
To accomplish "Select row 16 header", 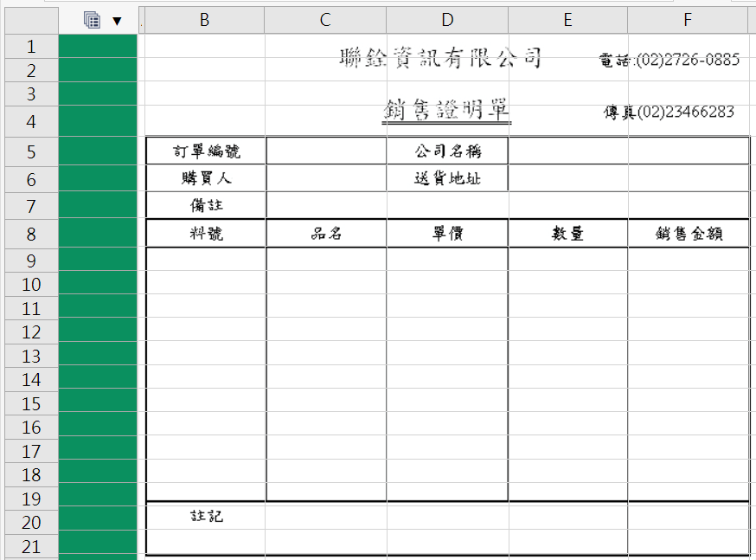I will click(31, 427).
